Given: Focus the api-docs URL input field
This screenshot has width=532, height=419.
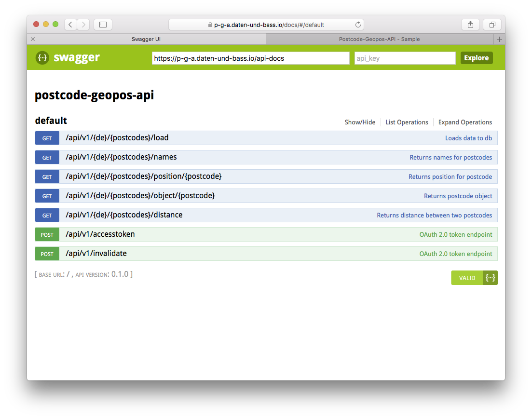Looking at the screenshot, I should tap(250, 58).
